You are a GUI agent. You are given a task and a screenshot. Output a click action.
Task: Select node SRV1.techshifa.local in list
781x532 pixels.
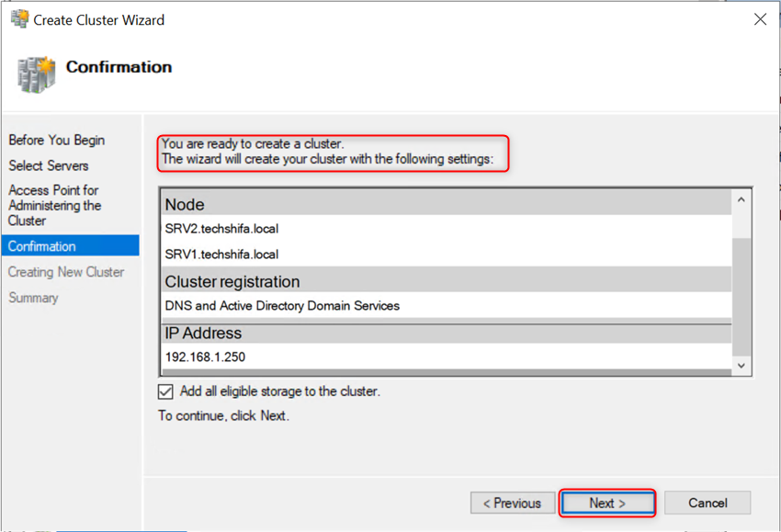pyautogui.click(x=221, y=255)
